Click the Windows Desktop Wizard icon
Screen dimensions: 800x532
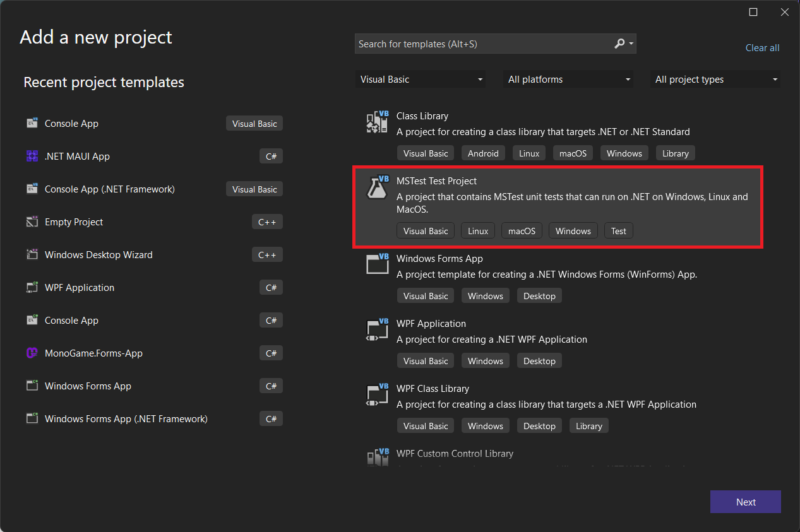click(x=32, y=255)
